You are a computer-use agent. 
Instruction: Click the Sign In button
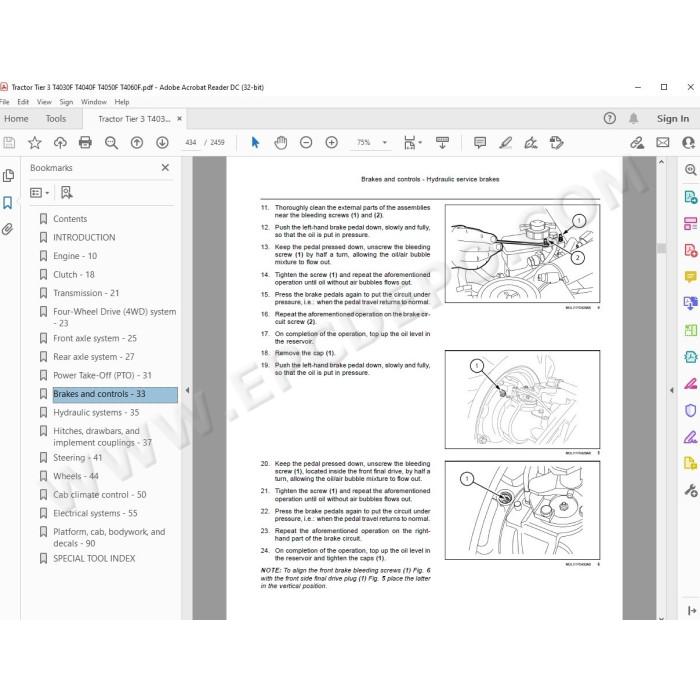click(x=673, y=119)
